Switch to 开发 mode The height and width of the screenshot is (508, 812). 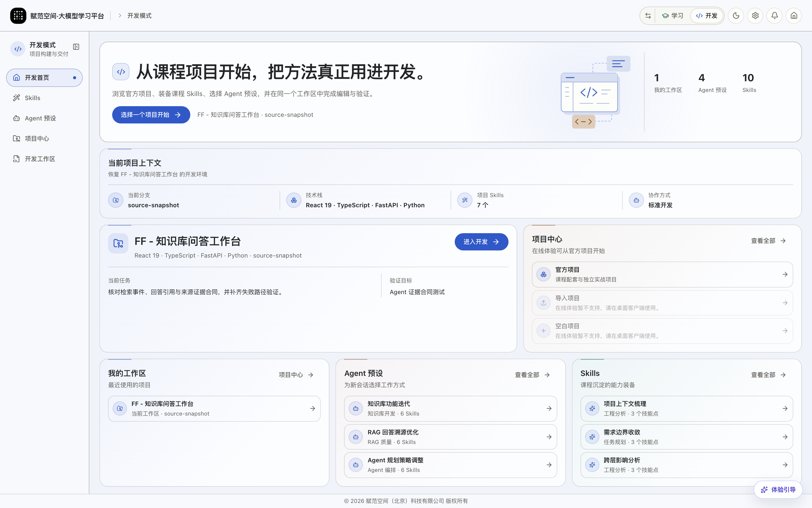tap(707, 16)
